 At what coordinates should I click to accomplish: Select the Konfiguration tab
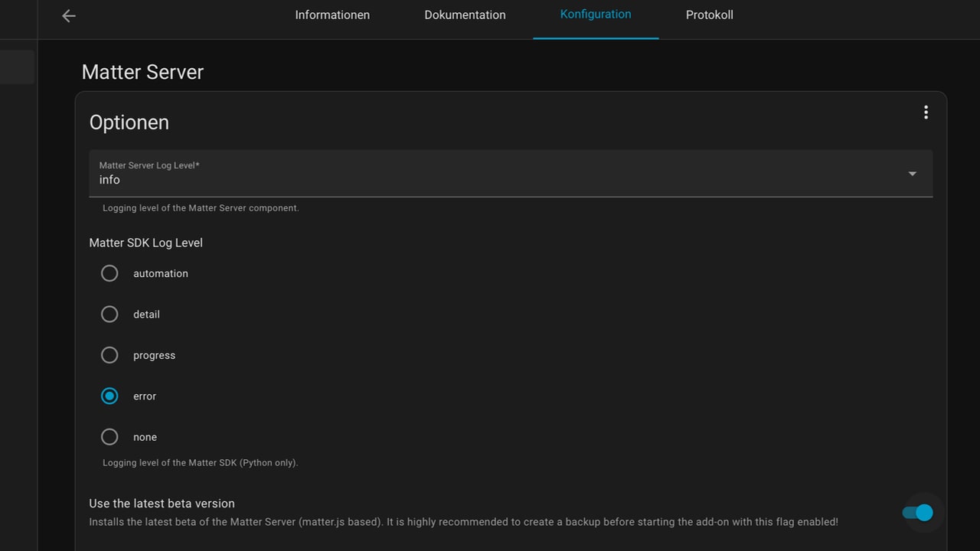tap(596, 15)
